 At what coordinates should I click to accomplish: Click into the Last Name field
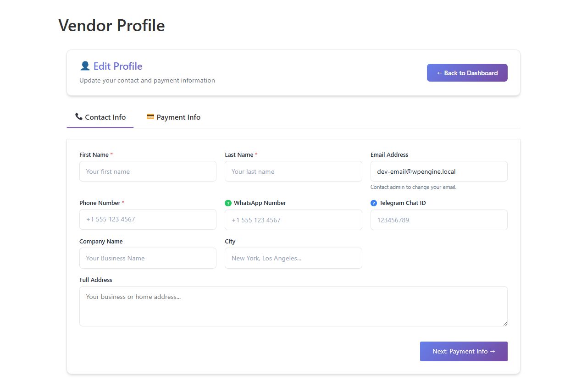pos(293,171)
